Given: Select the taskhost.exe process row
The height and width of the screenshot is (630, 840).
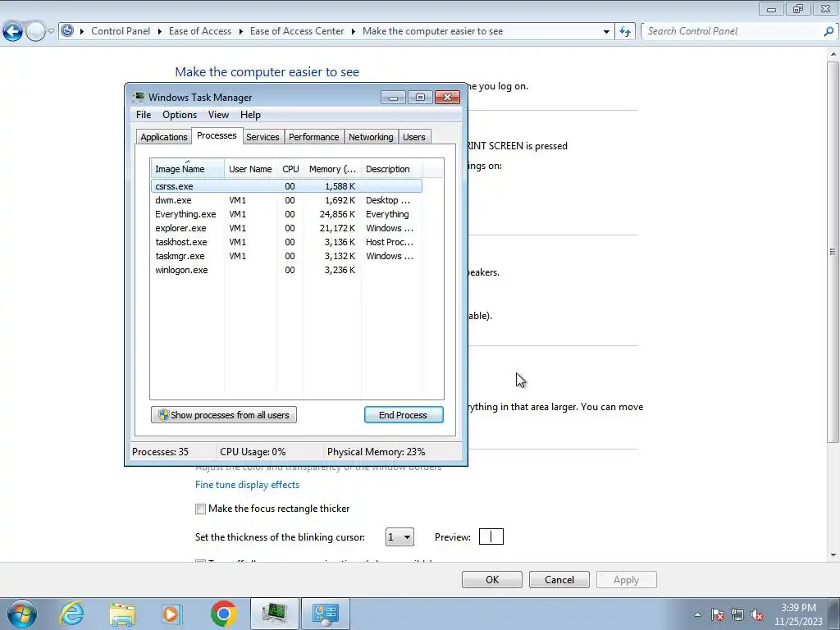Looking at the screenshot, I should tap(286, 242).
